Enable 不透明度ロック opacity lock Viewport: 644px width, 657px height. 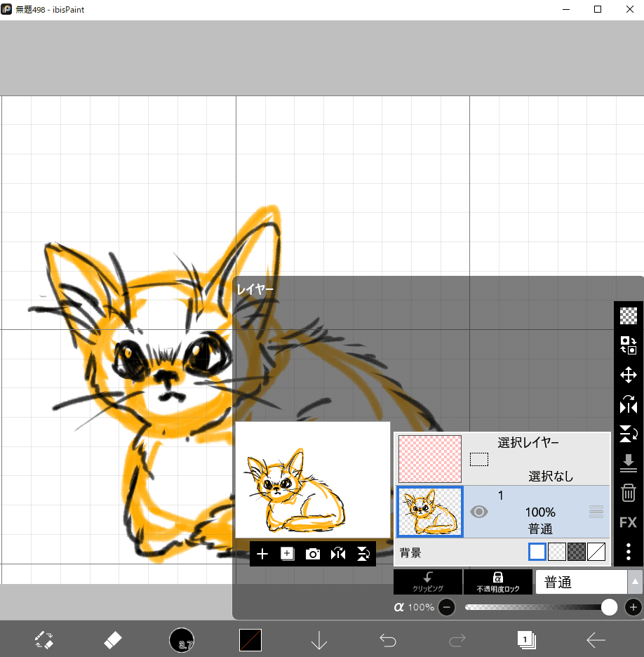pyautogui.click(x=498, y=582)
